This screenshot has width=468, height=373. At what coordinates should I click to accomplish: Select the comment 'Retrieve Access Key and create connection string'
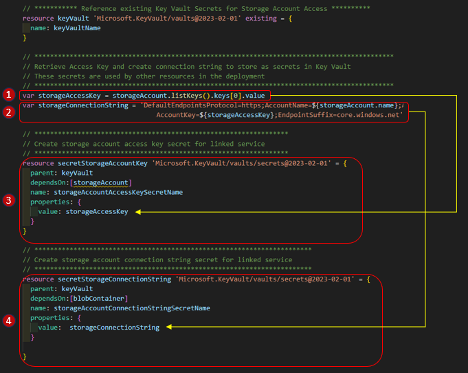pos(123,67)
